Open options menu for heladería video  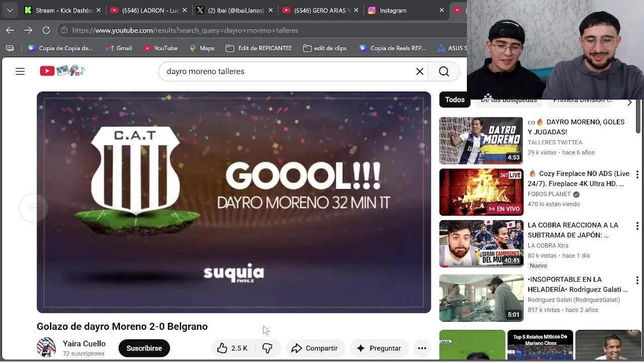[x=637, y=281]
